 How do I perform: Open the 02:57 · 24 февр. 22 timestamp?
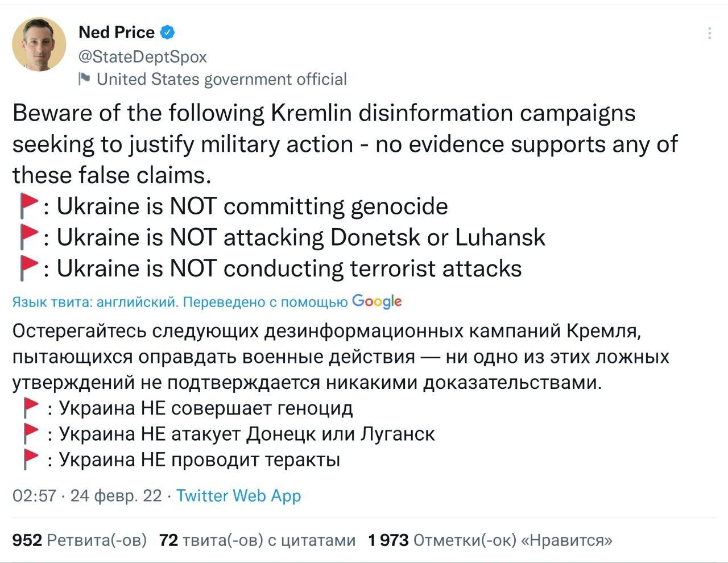point(86,496)
